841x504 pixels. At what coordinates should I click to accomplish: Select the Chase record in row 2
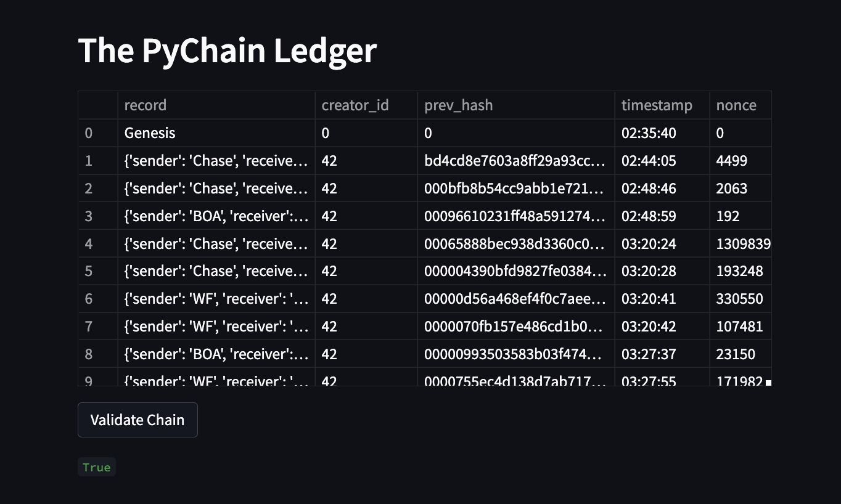[x=216, y=188]
